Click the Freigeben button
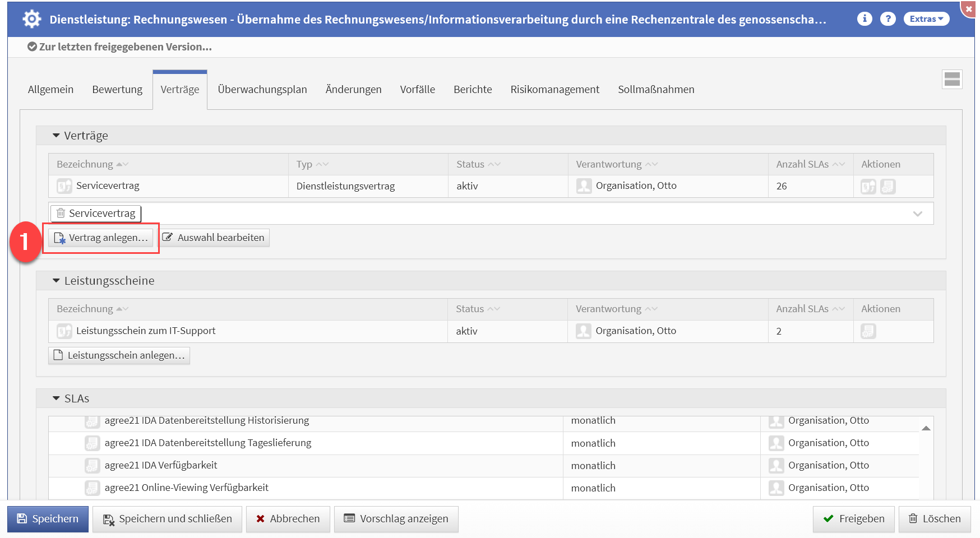The height and width of the screenshot is (538, 980). coord(853,519)
